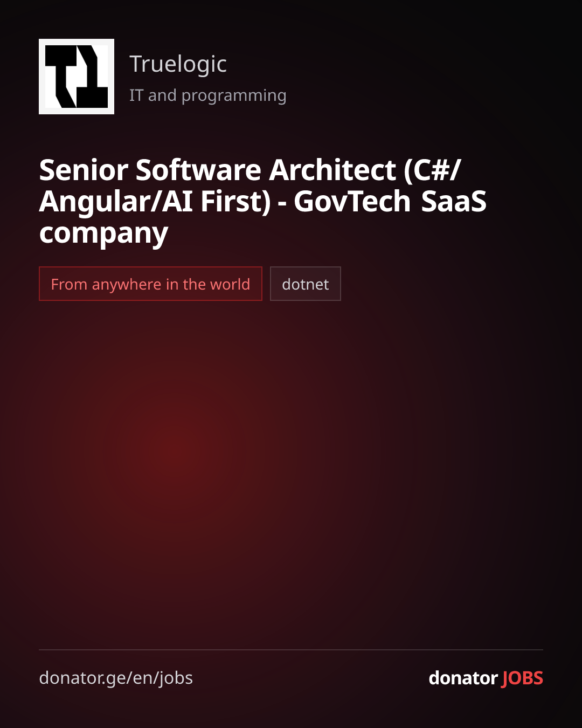Click the white donator word in footer

(x=463, y=678)
